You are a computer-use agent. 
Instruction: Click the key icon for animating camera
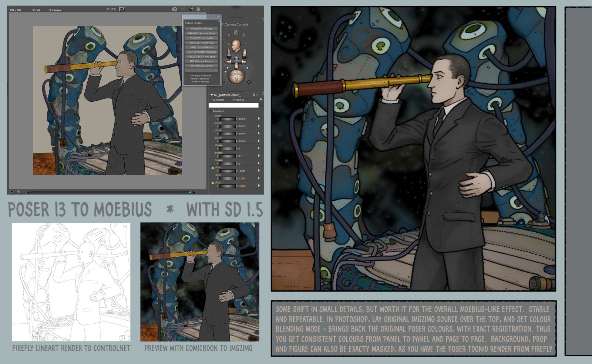coord(227,43)
